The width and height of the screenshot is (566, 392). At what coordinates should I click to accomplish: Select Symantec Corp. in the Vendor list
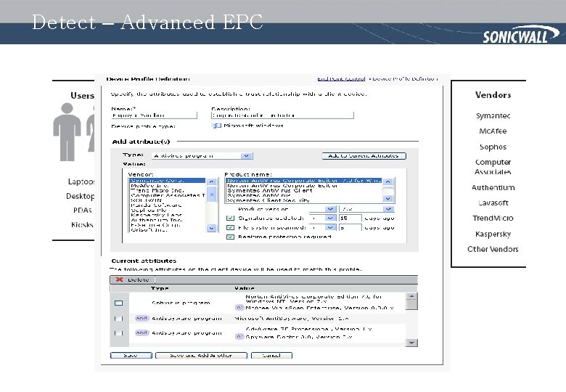pyautogui.click(x=168, y=181)
